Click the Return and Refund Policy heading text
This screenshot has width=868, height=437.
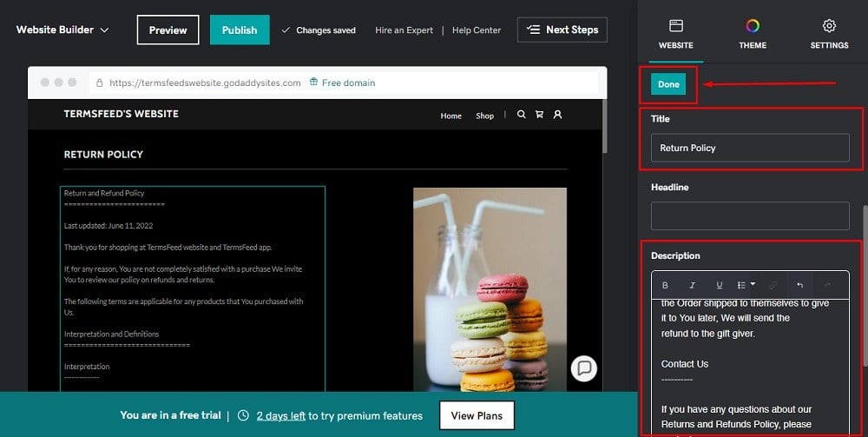click(x=104, y=193)
